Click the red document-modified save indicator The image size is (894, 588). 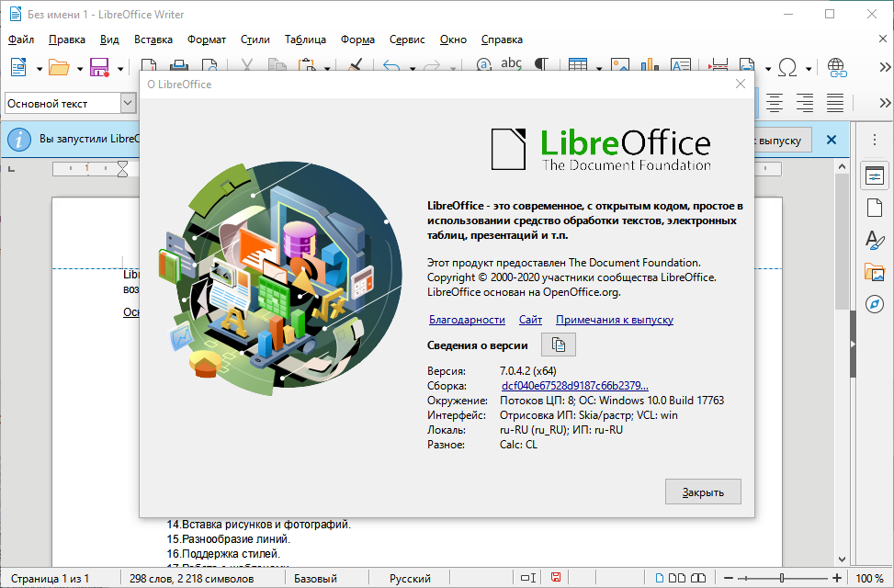coord(556,578)
